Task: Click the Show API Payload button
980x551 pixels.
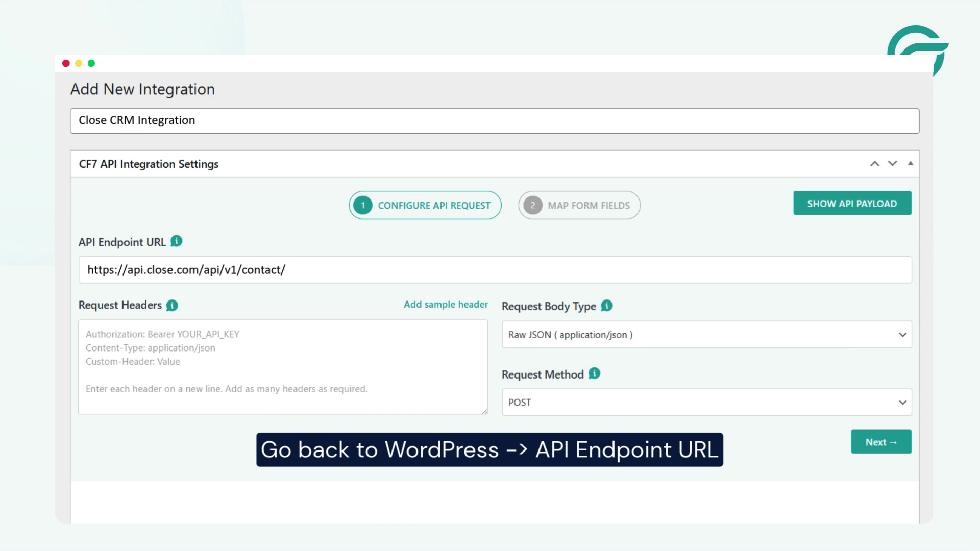Action: (x=852, y=203)
